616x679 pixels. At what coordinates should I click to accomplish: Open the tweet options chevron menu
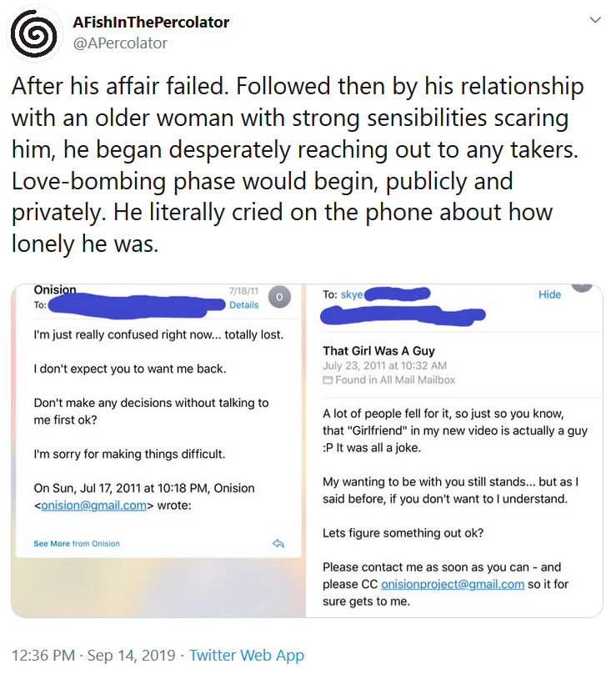[596, 20]
